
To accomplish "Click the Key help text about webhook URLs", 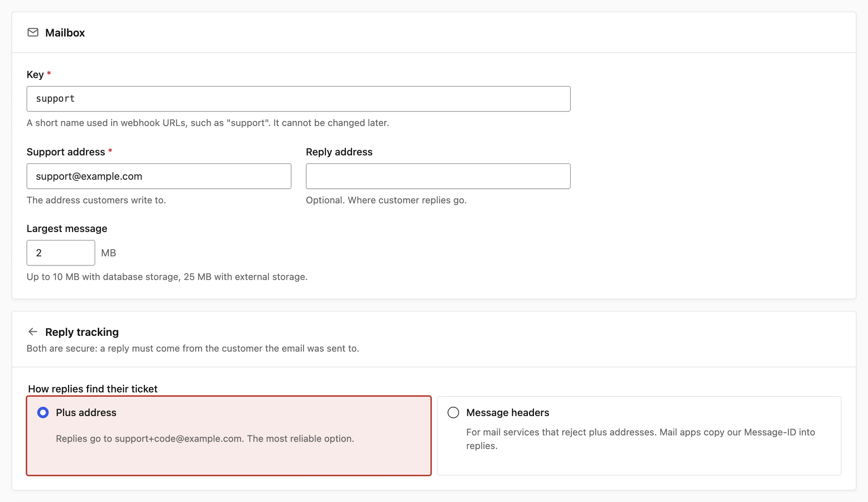I will [x=208, y=123].
